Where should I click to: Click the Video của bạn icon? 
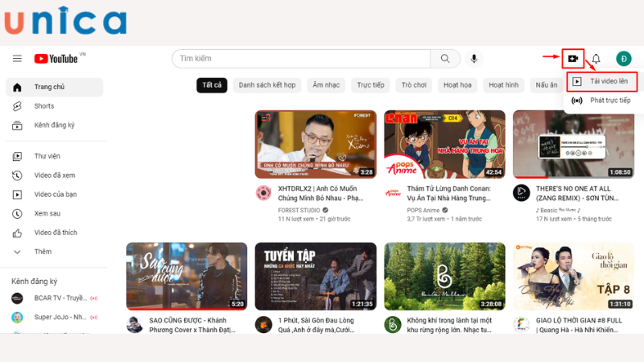click(x=17, y=195)
